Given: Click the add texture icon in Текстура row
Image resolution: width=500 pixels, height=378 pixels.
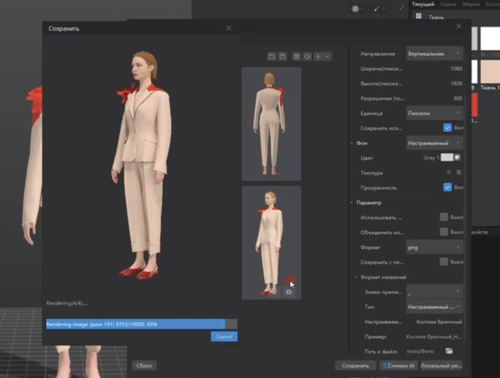Looking at the screenshot, I should pyautogui.click(x=449, y=172).
